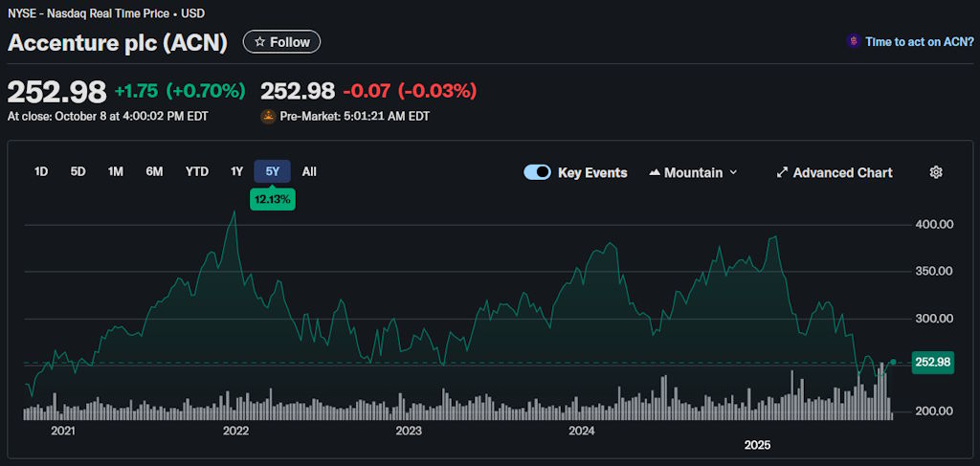Click the Advanced Chart expand arrows icon
Screen dimensions: 980x466
click(782, 172)
